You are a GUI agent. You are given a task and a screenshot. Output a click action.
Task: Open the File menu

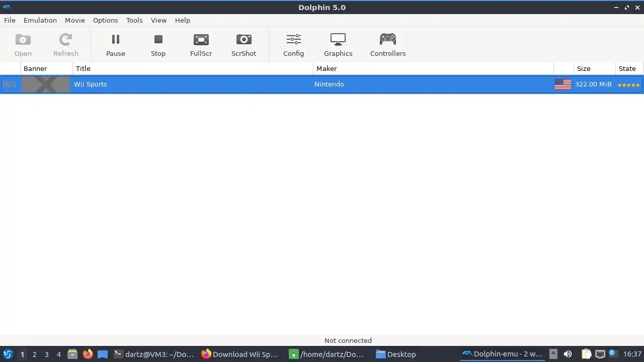(10, 20)
